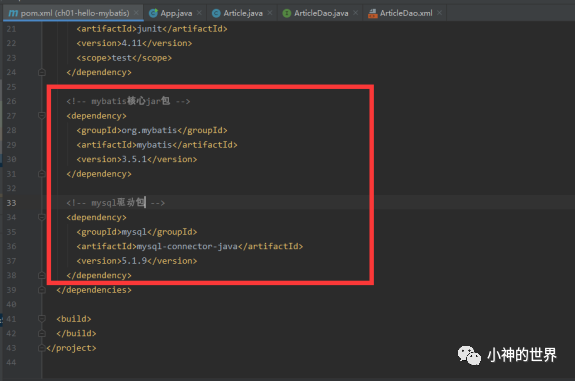Click the closing project tag on line 43

71,348
